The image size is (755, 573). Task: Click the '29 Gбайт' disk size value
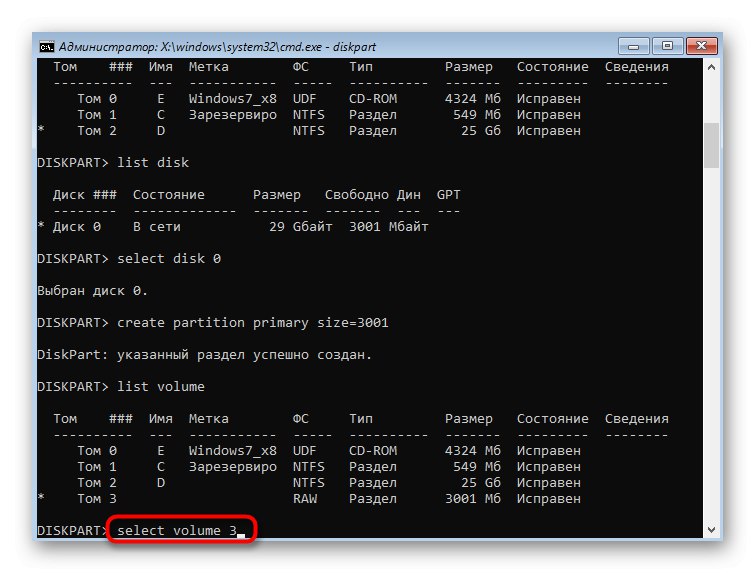pyautogui.click(x=300, y=227)
